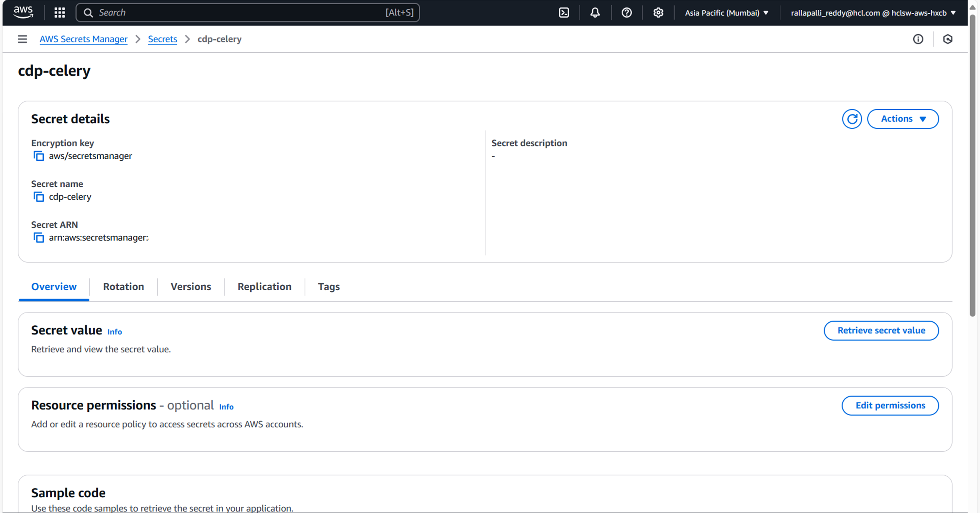Expand the Actions dropdown
Image resolution: width=980 pixels, height=513 pixels.
coord(903,119)
